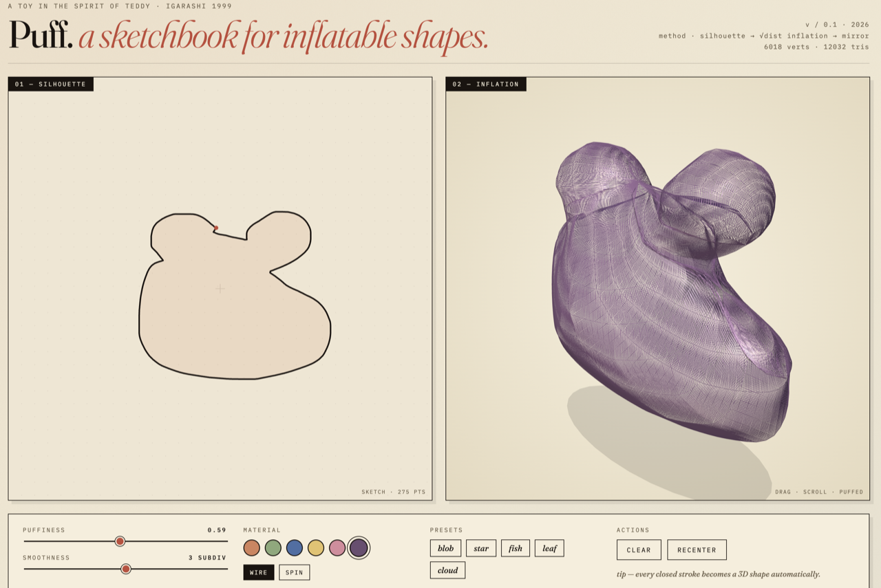The height and width of the screenshot is (588, 881).
Task: Load the cloud preset
Action: point(448,570)
